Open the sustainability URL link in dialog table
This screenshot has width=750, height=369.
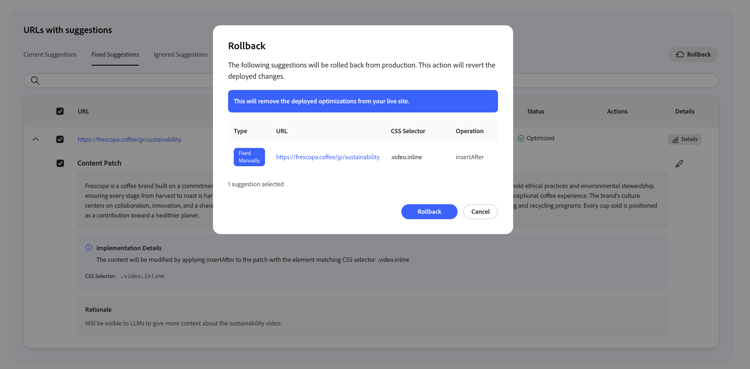(x=328, y=157)
